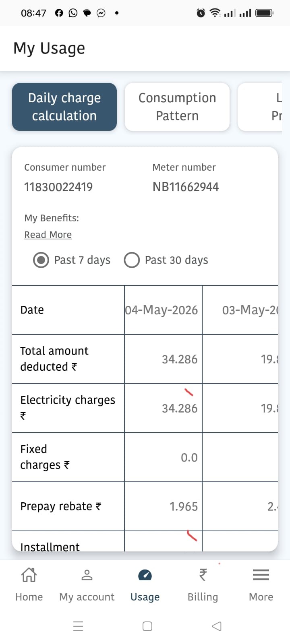Viewport: 290px width, 644px height.
Task: Tap the Android back triangle button
Action: pos(217,626)
